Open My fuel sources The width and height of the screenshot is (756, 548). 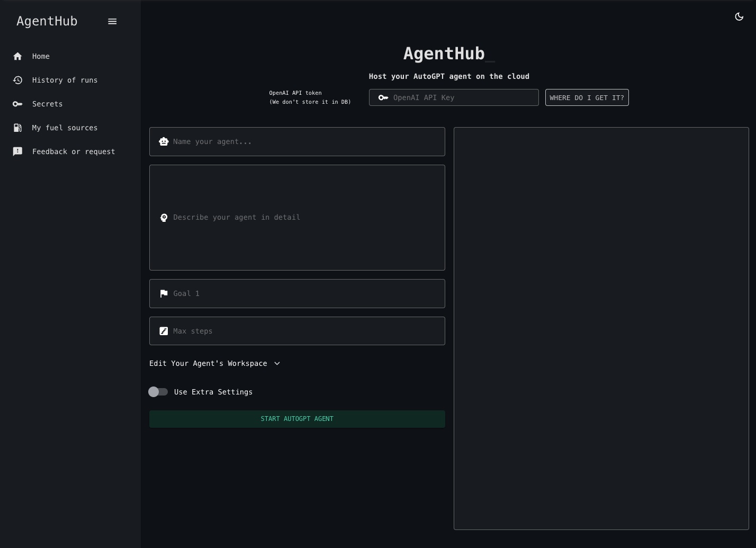pyautogui.click(x=70, y=128)
